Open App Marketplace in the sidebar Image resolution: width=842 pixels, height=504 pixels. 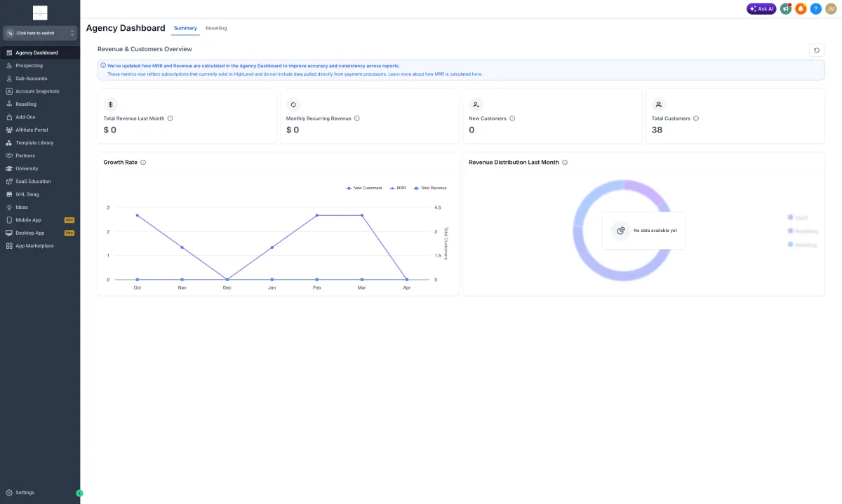click(x=34, y=246)
